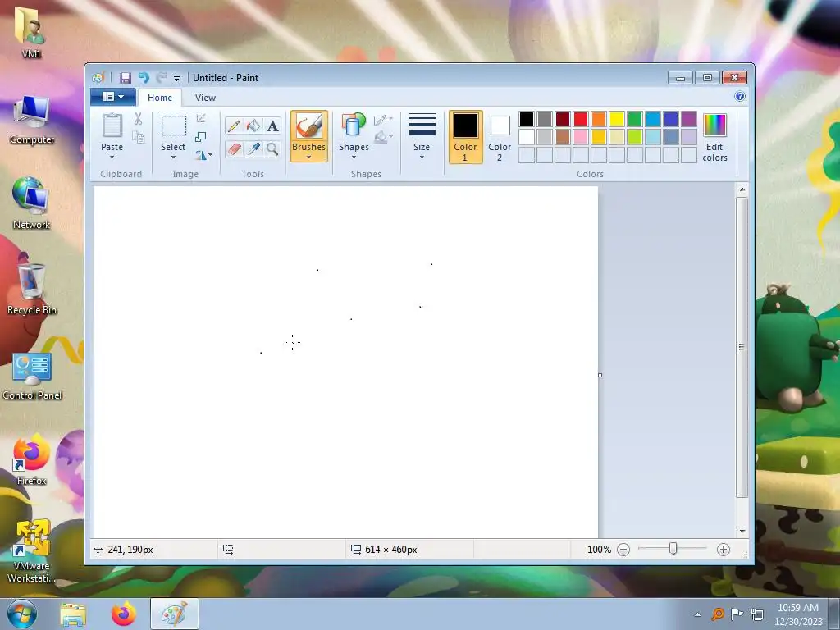Pick the Eraser tool
Screen dimensions: 840x630
point(234,148)
